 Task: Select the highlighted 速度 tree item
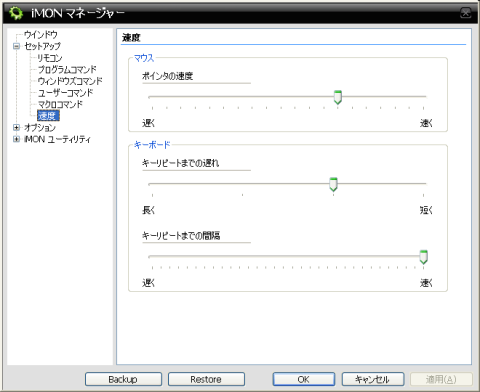click(48, 116)
